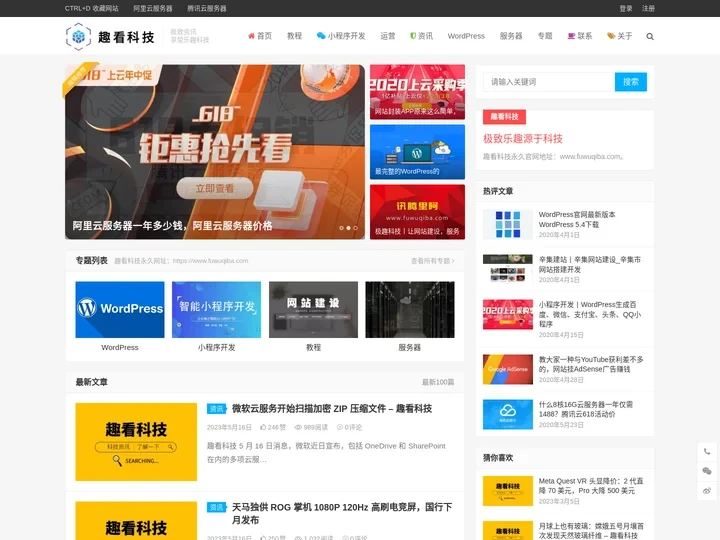Click 立即查看 on the 618 banner
The height and width of the screenshot is (540, 720).
pyautogui.click(x=215, y=188)
